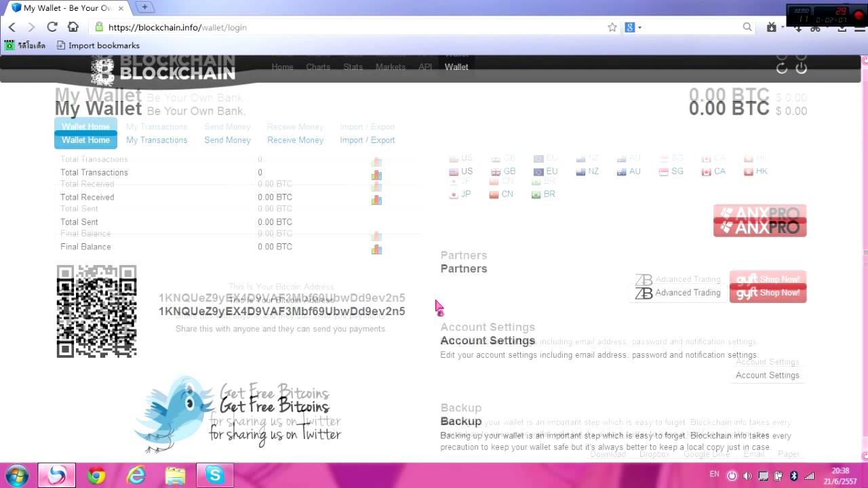Open the Home menu in Blockchain header

coord(282,67)
